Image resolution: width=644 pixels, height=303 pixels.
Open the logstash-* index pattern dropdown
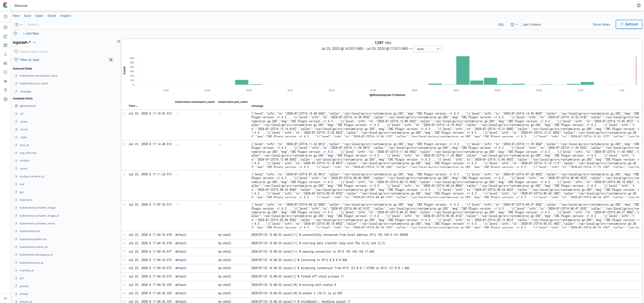coord(24,42)
